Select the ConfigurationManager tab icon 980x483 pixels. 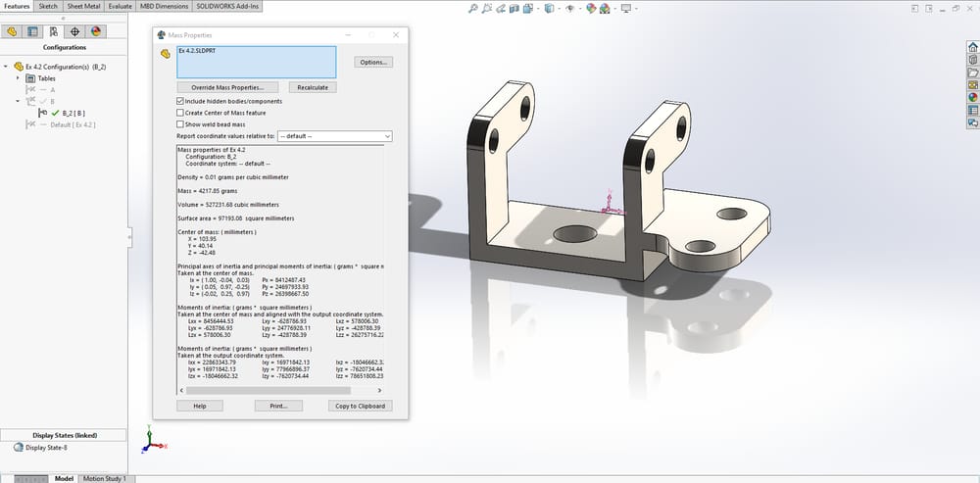pyautogui.click(x=54, y=32)
